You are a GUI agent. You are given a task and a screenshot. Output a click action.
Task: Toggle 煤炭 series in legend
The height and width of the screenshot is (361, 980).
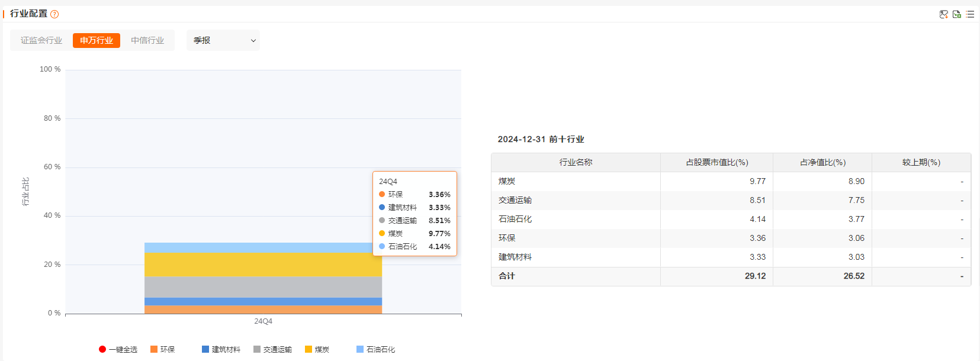pyautogui.click(x=317, y=350)
